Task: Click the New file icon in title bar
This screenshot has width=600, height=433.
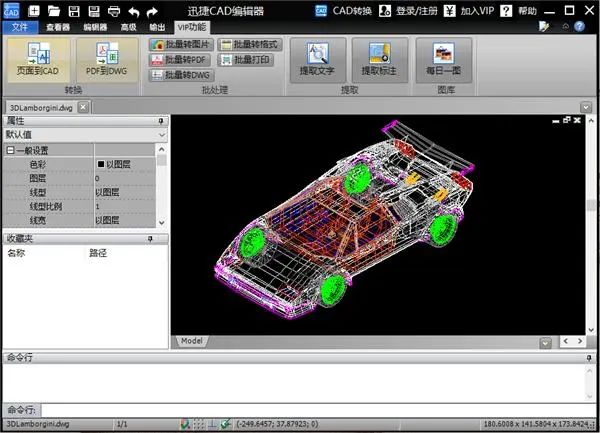Action: click(34, 11)
